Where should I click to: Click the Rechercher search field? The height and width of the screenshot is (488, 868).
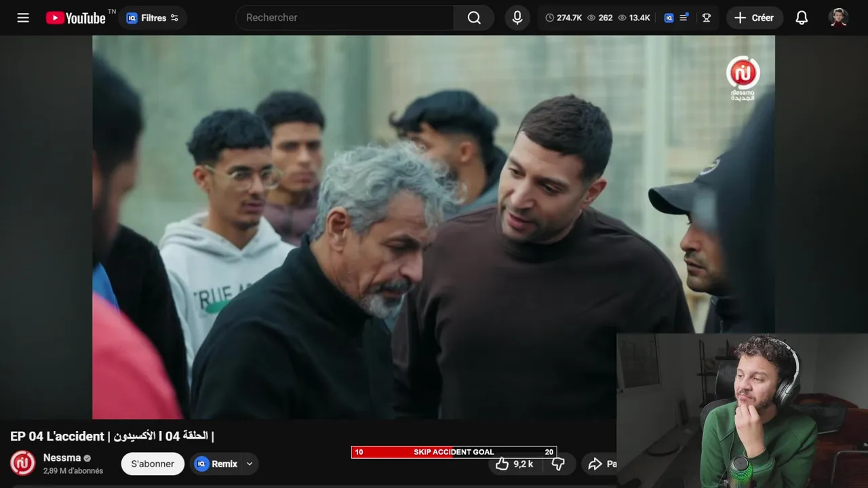tap(344, 18)
